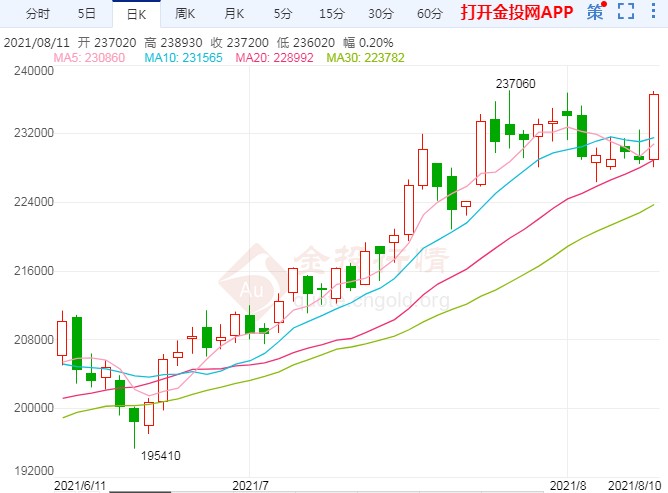
Task: Click the 200000 y-axis label
Action: point(34,407)
